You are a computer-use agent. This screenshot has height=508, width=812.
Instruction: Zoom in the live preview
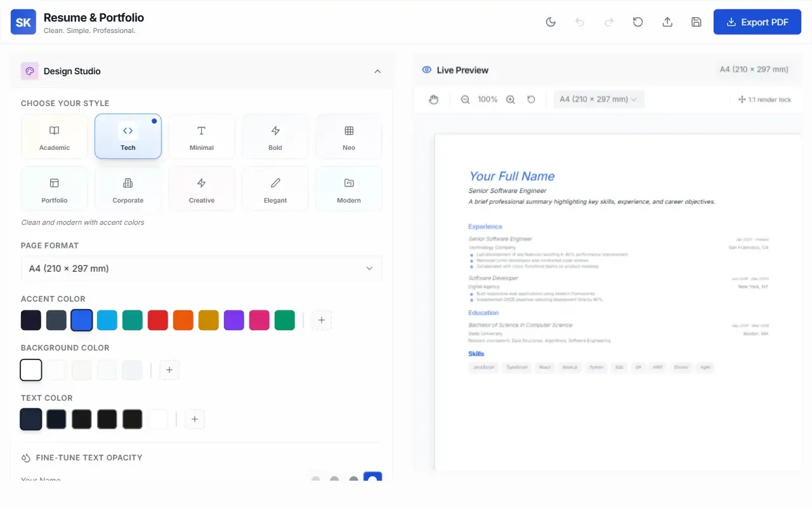(x=511, y=100)
